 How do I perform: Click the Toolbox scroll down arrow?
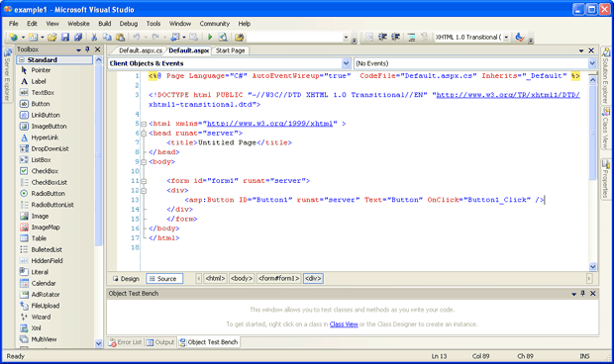[x=98, y=343]
